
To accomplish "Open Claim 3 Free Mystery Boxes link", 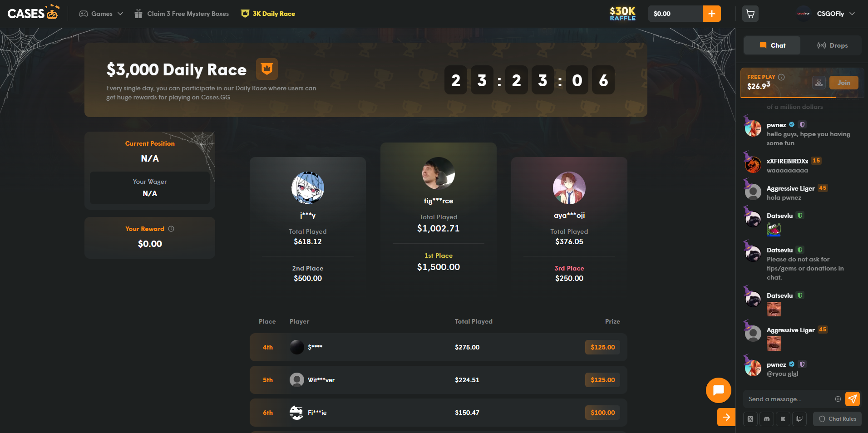I will [182, 14].
